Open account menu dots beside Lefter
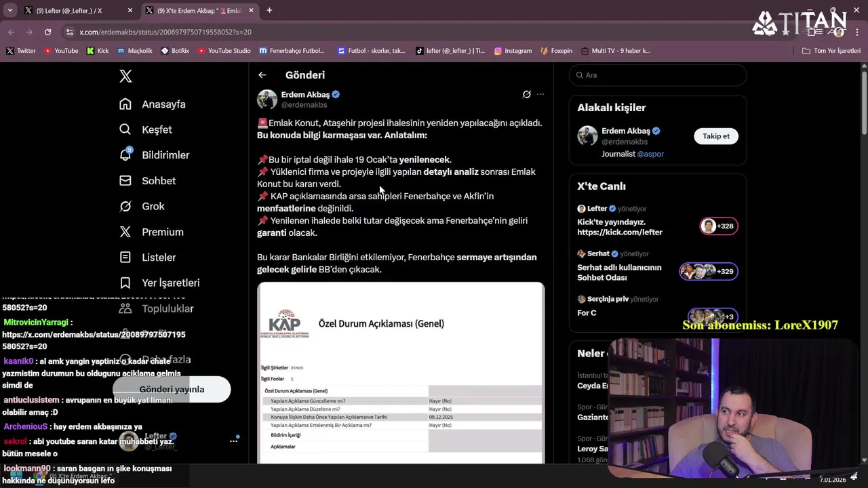 coord(233,441)
